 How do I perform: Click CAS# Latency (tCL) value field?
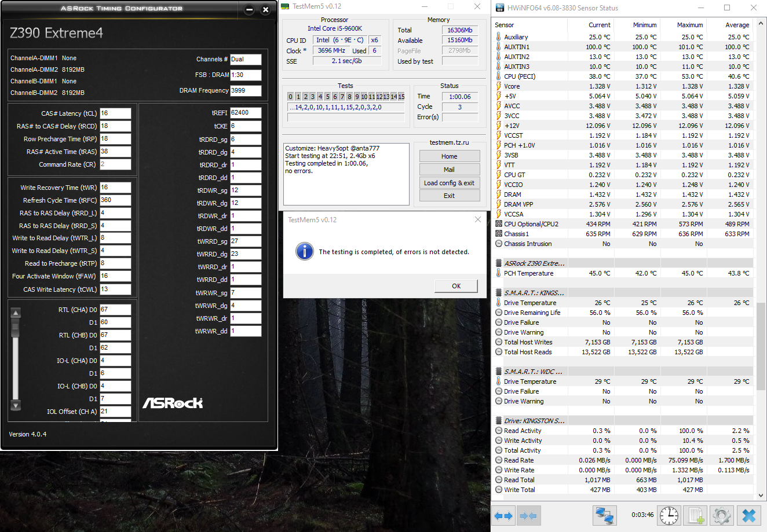[x=115, y=113]
